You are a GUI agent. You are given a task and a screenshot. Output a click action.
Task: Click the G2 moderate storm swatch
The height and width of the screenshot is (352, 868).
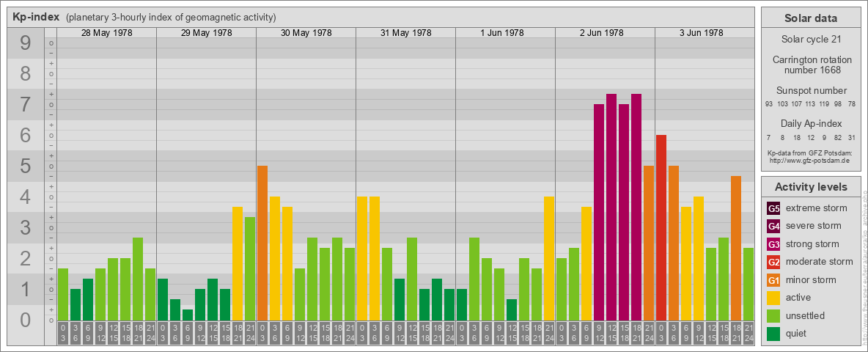point(773,262)
